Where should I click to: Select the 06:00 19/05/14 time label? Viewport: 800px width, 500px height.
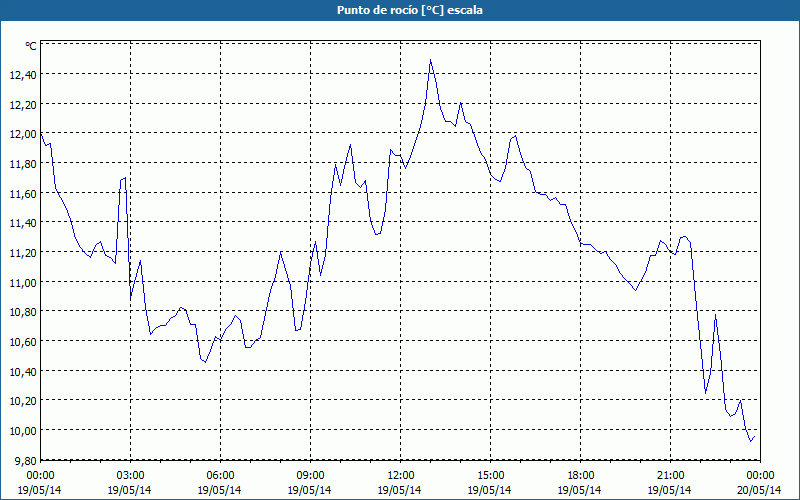(x=220, y=483)
